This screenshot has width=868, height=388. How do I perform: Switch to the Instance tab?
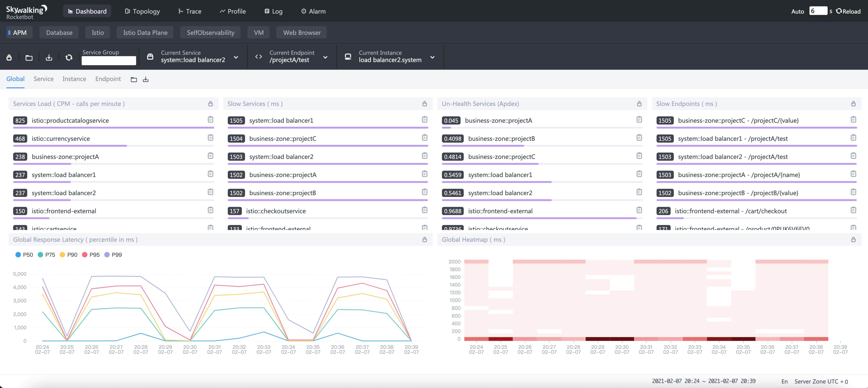click(74, 79)
